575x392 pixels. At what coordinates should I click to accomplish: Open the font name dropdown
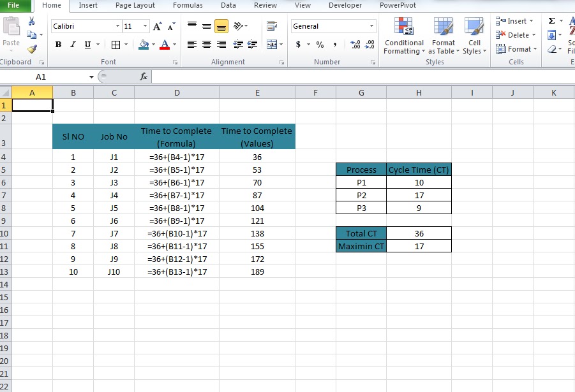119,25
